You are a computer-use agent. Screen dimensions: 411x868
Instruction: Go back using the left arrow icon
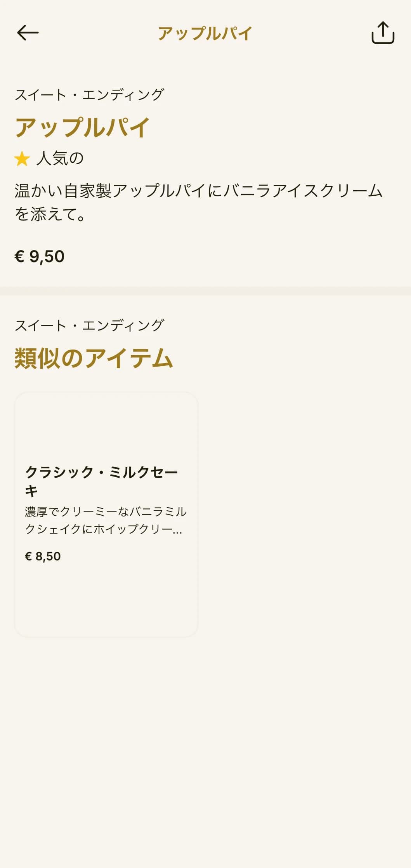pos(28,33)
